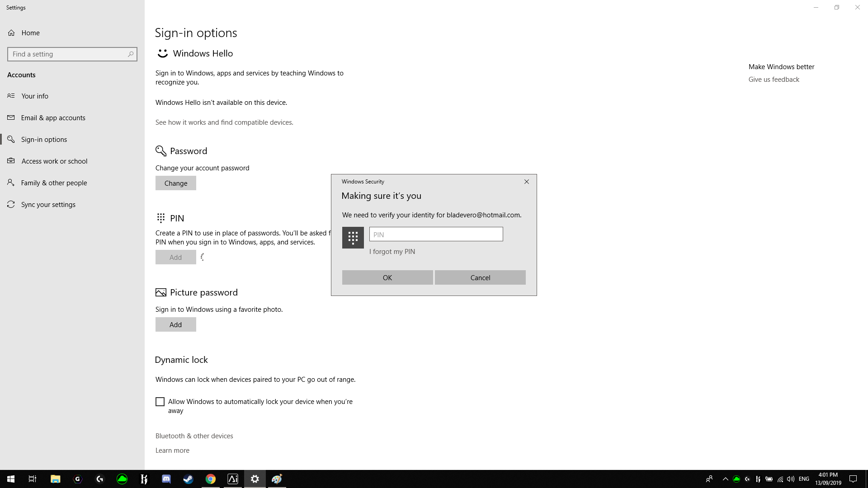Screen dimensions: 868x488
Task: Launch Steam from the taskbar
Action: (x=189, y=479)
